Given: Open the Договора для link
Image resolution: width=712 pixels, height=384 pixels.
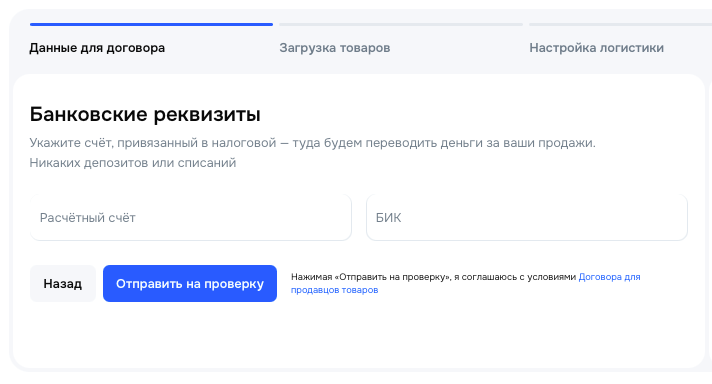Looking at the screenshot, I should (x=609, y=277).
